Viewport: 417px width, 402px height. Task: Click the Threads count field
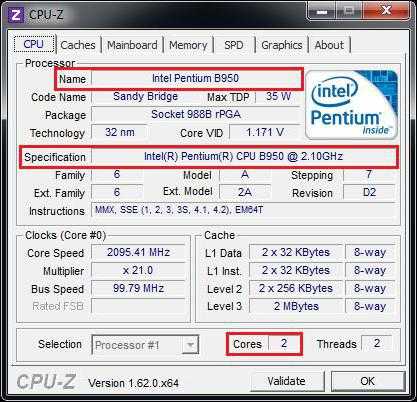[x=377, y=343]
